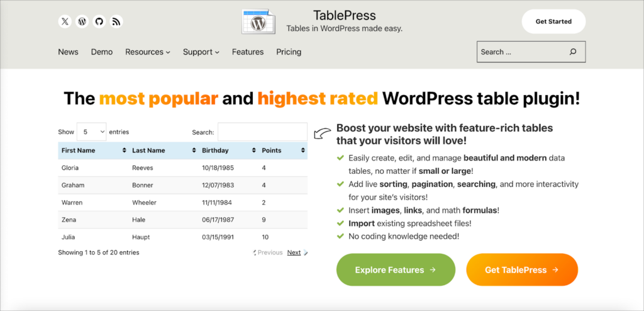Open the entries count dropdown showing 5

(x=92, y=132)
